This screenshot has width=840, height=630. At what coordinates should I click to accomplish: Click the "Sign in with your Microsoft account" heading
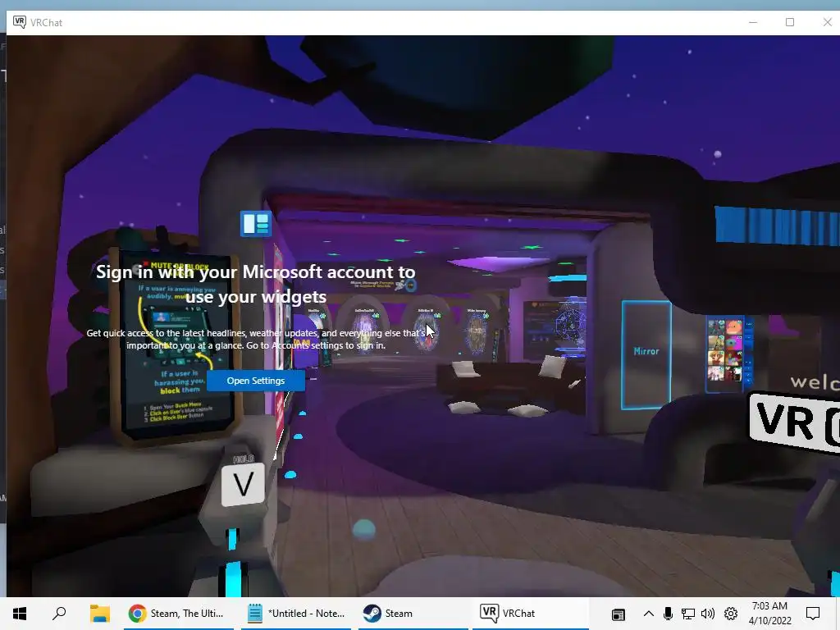(256, 284)
